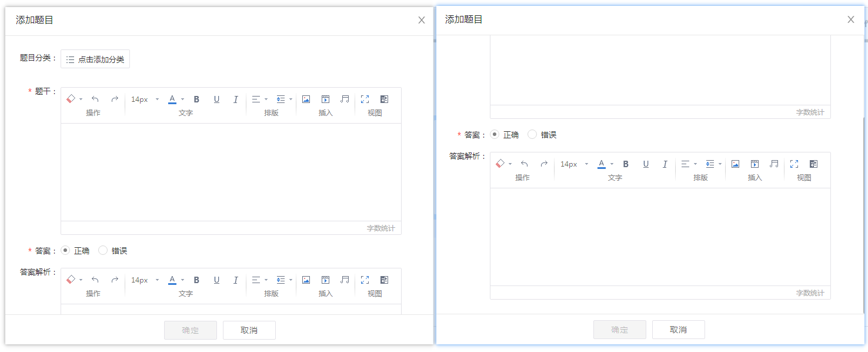Viewport: 868px width, 352px height.
Task: Toggle underline in left dialog's 题干 toolbar
Action: pyautogui.click(x=216, y=99)
